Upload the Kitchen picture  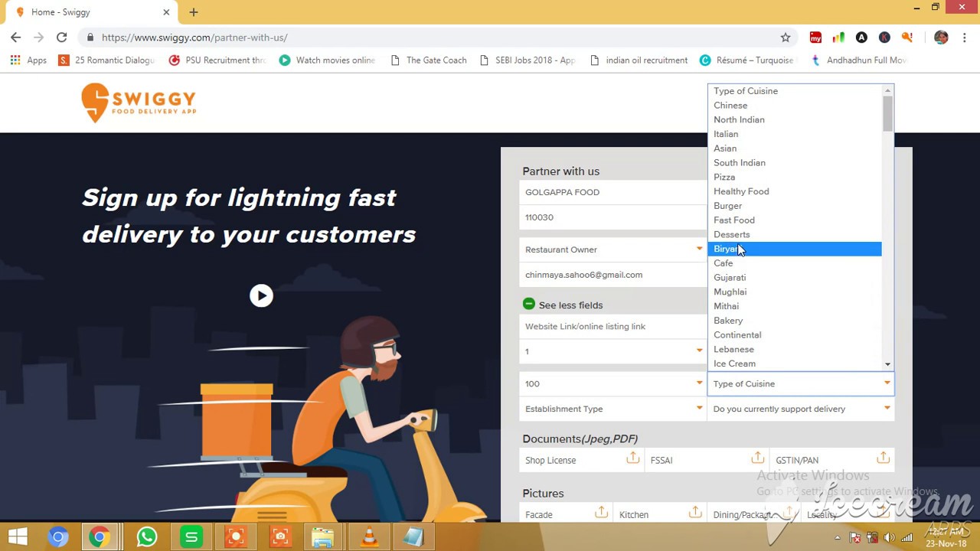694,512
